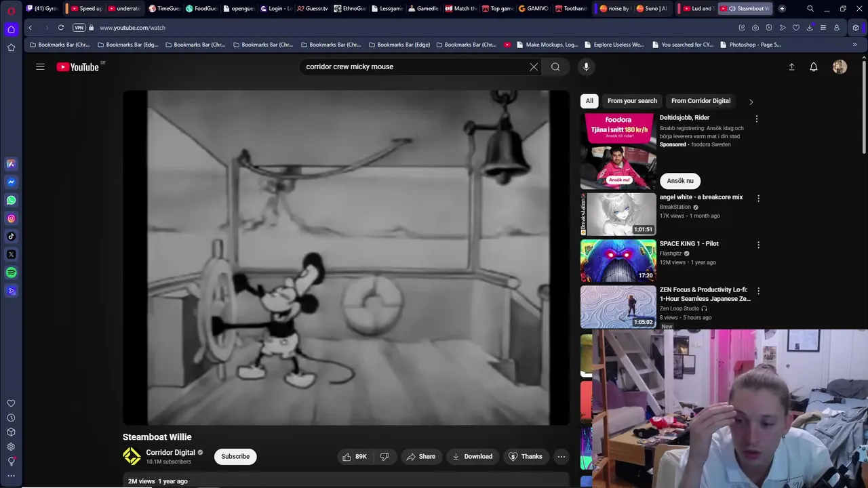Screen dimensions: 868x488
Task: Open Instagram in the Opera sidebar
Action: 11,218
